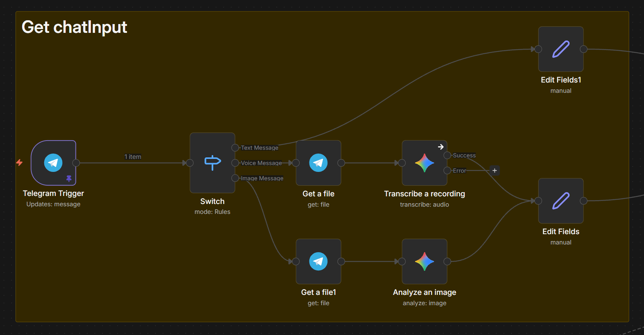This screenshot has width=644, height=335.
Task: Click the Edit Fields pencil node
Action: point(560,201)
